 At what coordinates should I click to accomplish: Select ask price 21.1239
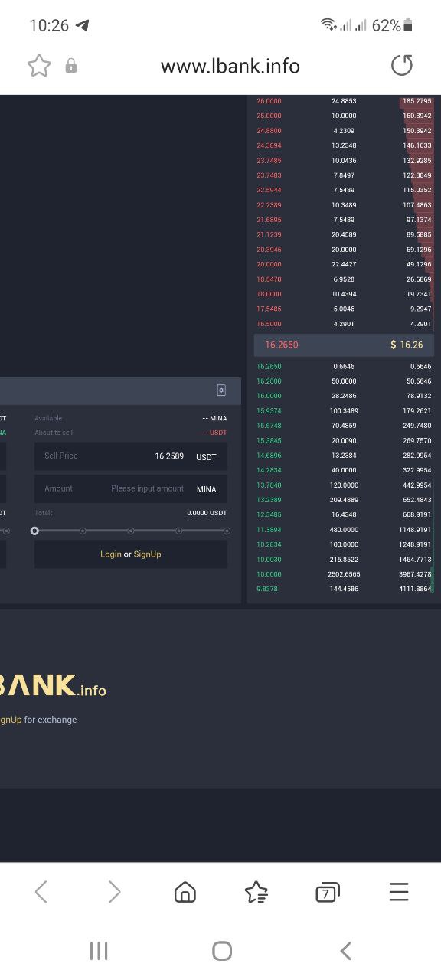pyautogui.click(x=269, y=234)
